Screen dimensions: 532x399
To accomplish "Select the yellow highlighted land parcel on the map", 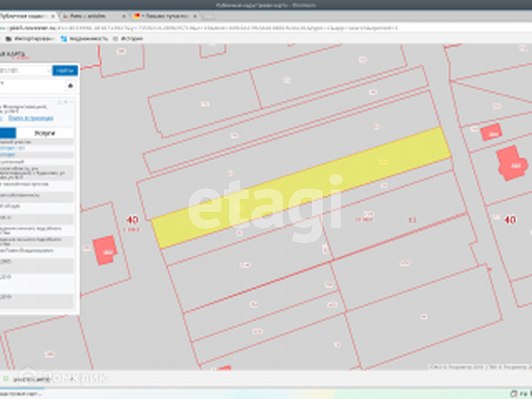I will pyautogui.click(x=301, y=187).
